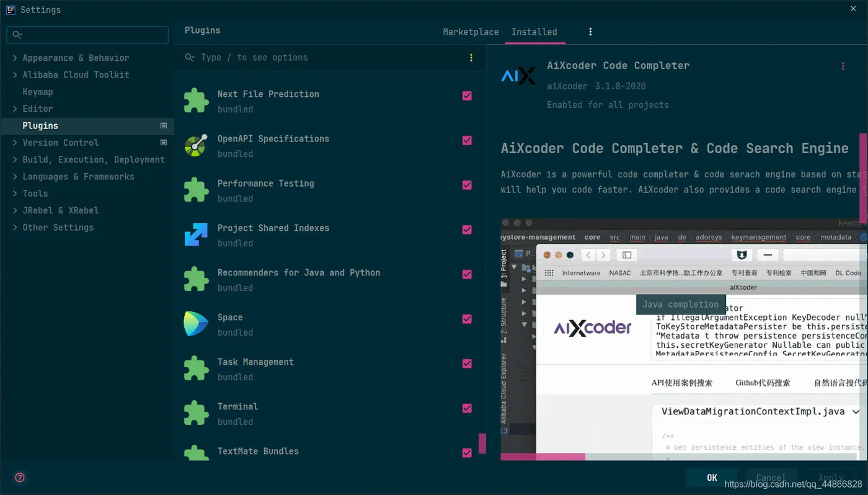Expand the Appearance & Behavior section
This screenshot has width=868, height=495.
coord(15,58)
